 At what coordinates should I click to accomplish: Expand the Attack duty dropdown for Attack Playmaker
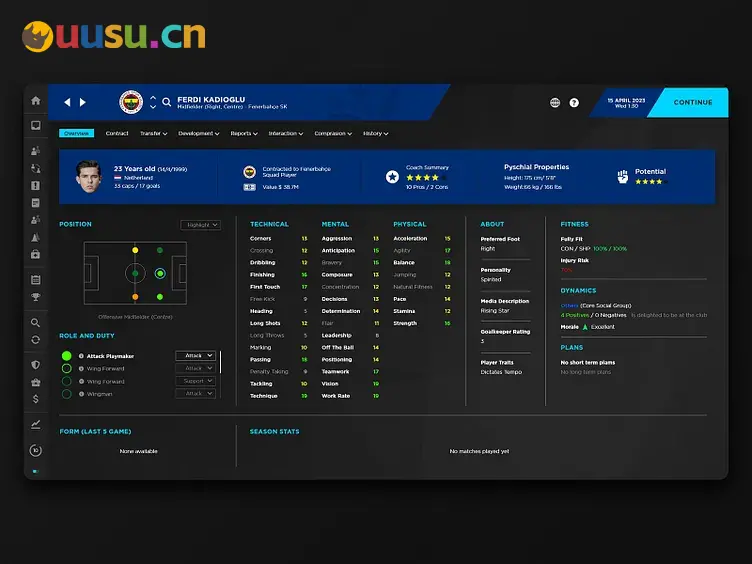195,356
